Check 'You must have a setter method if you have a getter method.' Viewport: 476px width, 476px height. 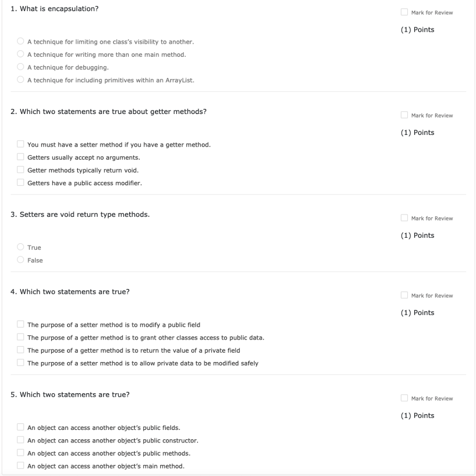point(20,144)
